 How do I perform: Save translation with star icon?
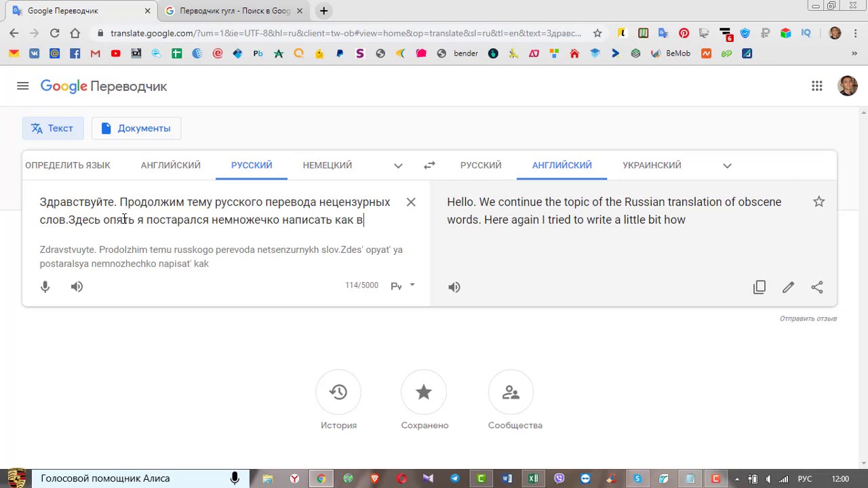click(x=819, y=202)
